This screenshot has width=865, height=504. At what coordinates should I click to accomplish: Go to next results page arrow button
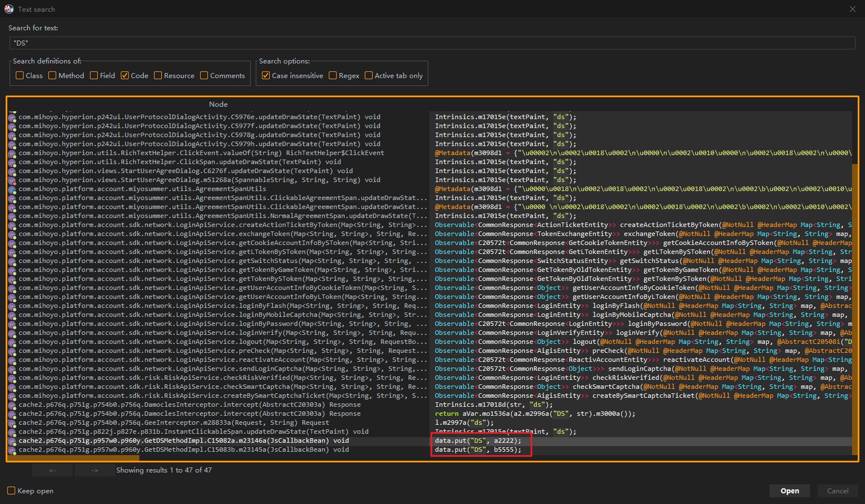tap(94, 470)
